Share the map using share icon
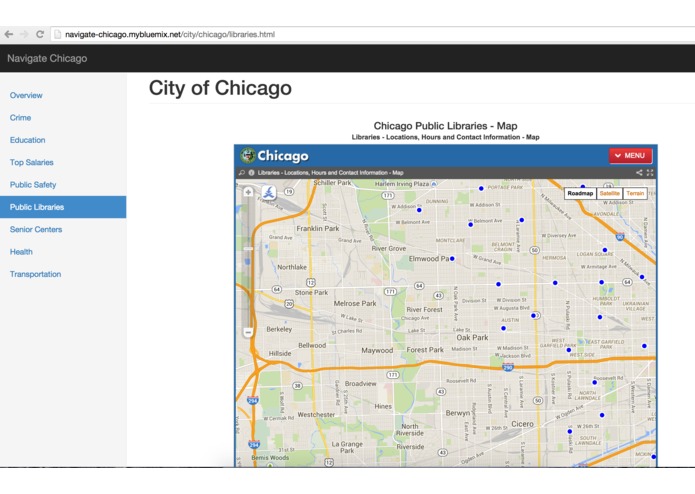Viewport: 695px width, 494px height. (x=639, y=173)
